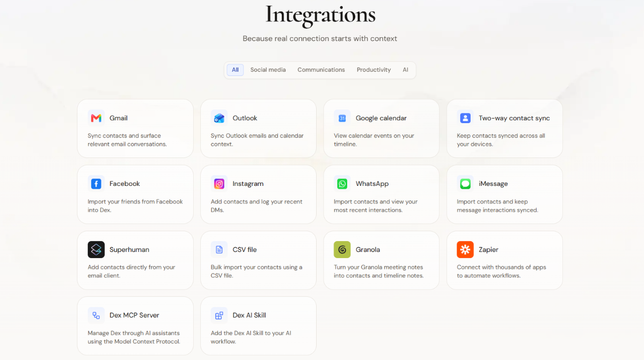The image size is (644, 360).
Task: Click the CSV file document icon
Action: point(219,250)
